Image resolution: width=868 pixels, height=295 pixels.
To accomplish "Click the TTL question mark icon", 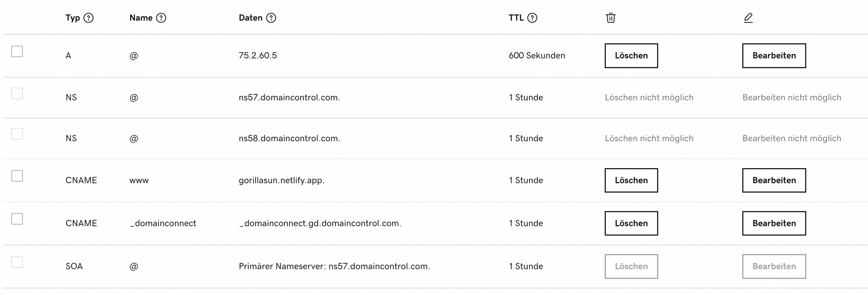I will click(533, 18).
